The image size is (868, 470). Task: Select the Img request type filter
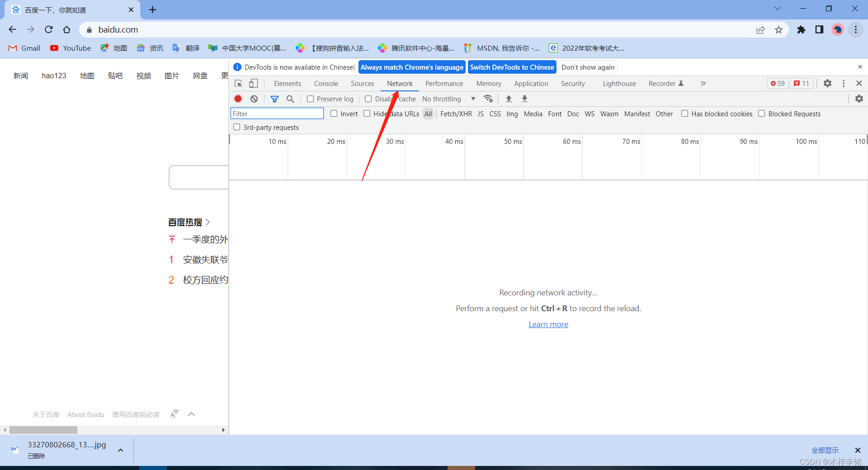pyautogui.click(x=512, y=114)
